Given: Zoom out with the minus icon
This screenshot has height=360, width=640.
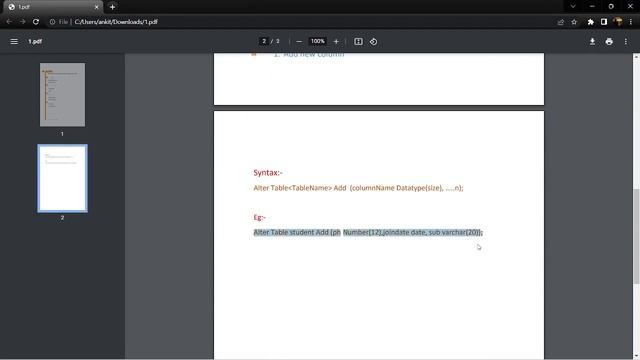Looking at the screenshot, I should 299,41.
